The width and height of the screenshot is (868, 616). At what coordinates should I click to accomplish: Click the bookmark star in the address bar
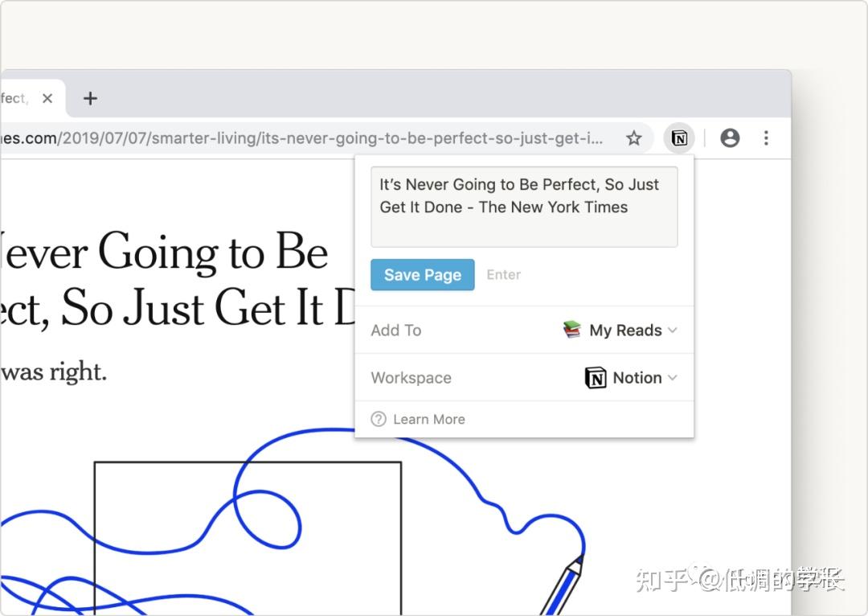[x=634, y=138]
